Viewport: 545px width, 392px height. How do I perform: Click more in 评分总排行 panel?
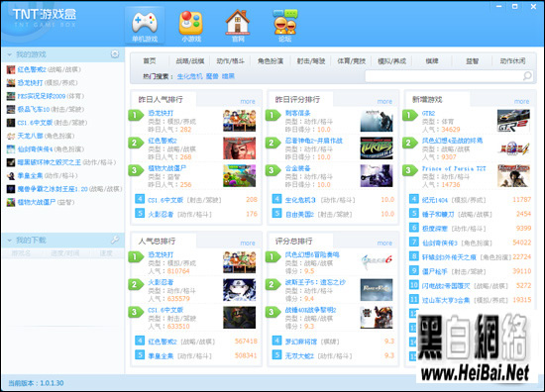click(x=384, y=244)
